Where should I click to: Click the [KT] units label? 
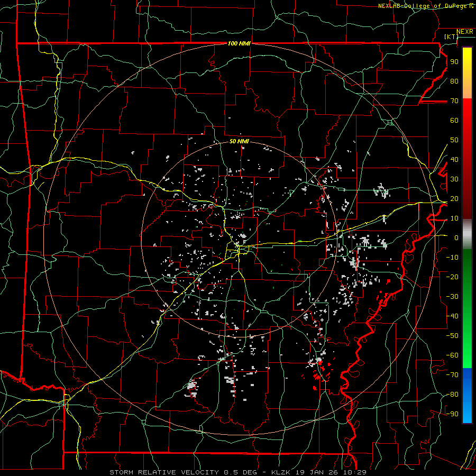[451, 36]
